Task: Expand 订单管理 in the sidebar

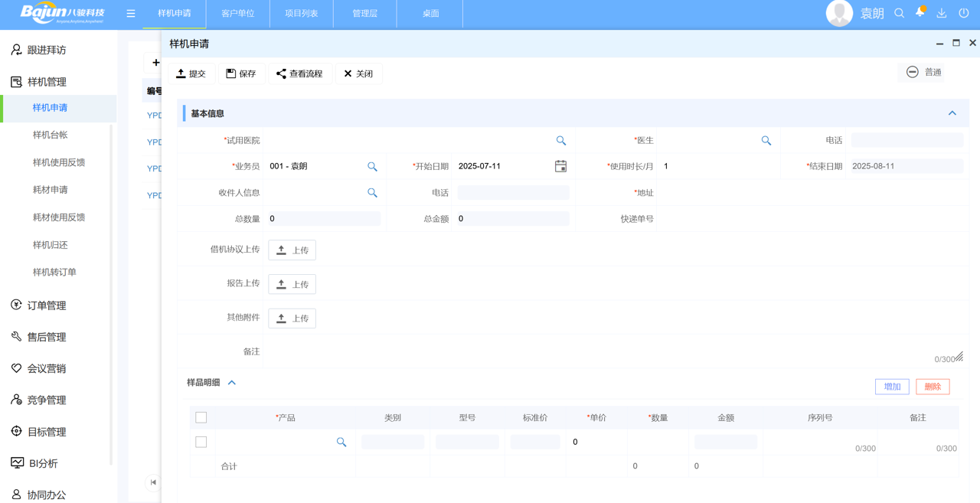Action: pos(47,305)
